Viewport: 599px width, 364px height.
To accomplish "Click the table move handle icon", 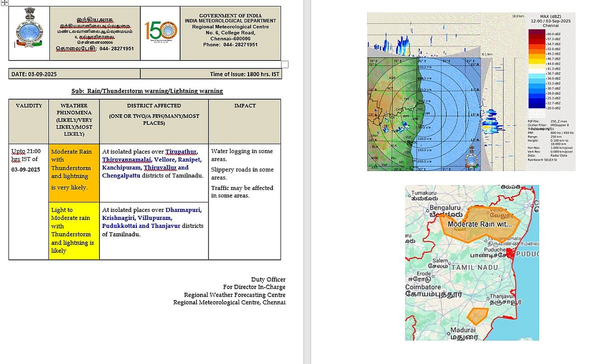I will point(4,2).
